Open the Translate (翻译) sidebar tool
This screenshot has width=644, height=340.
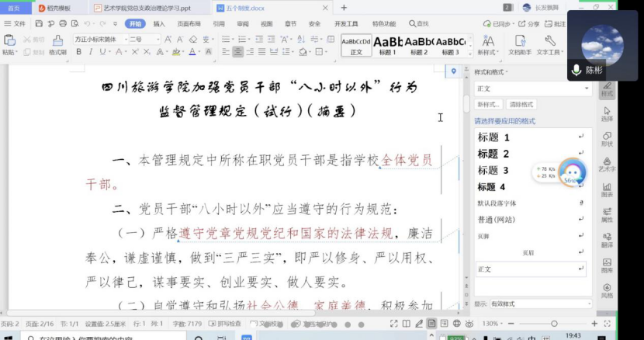(x=607, y=240)
